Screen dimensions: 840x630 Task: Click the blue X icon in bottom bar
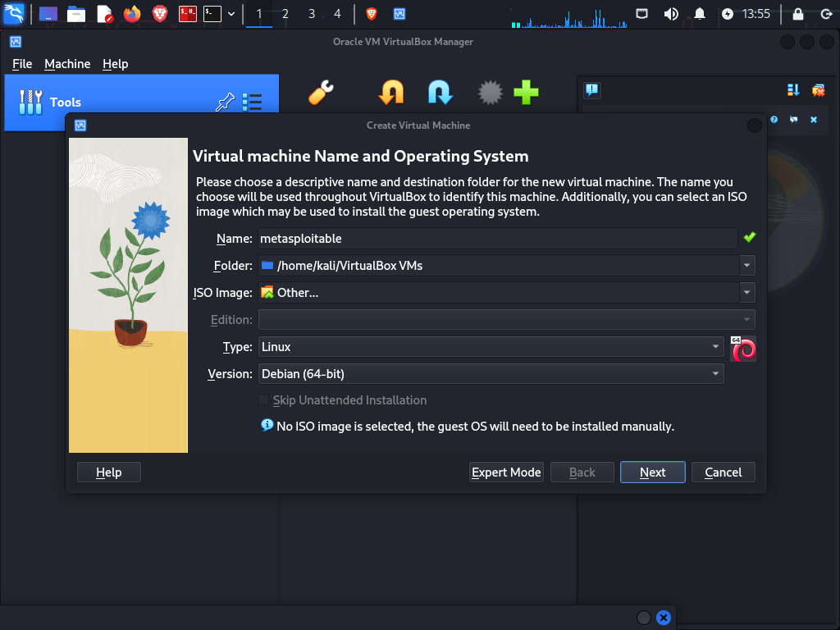pos(663,618)
